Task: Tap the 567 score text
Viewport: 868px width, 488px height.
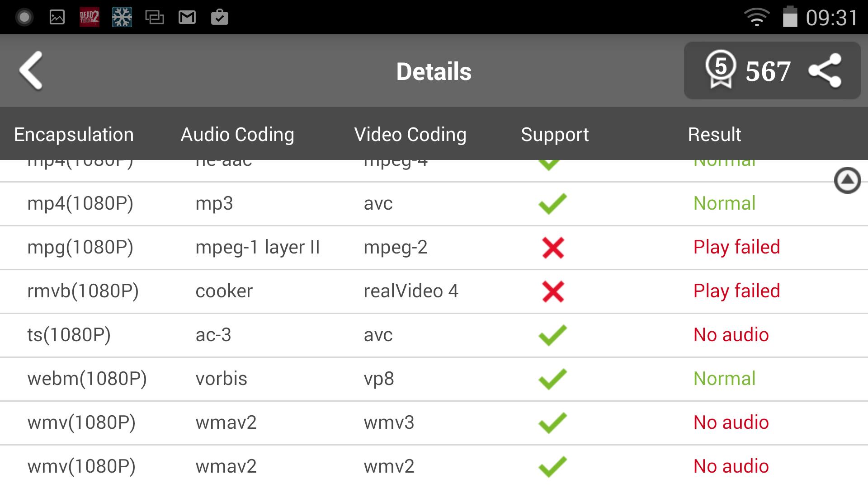Action: coord(768,71)
